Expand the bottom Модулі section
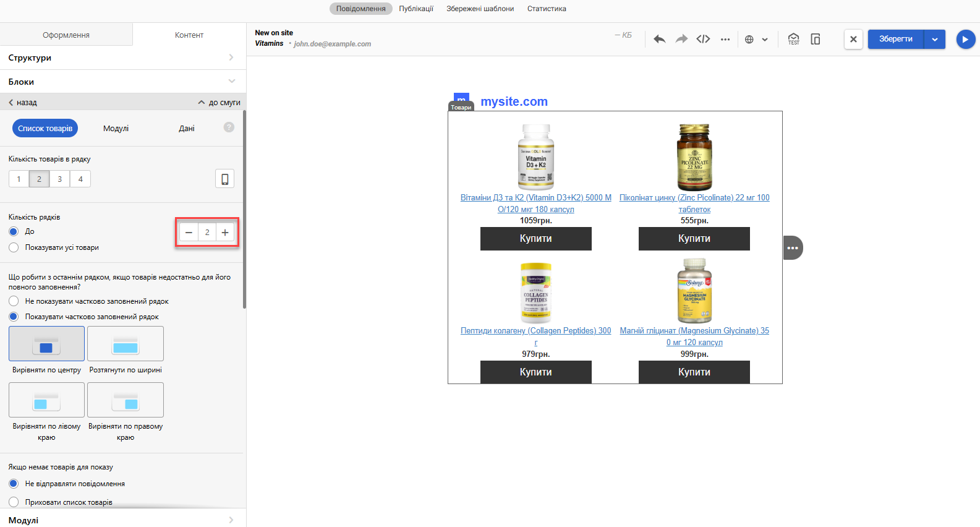 (123, 520)
